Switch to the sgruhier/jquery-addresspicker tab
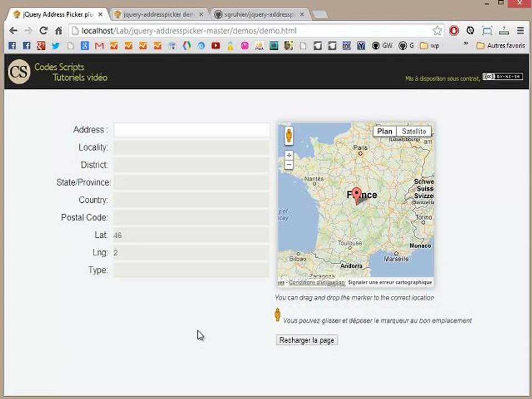This screenshot has width=532, height=399. (259, 14)
